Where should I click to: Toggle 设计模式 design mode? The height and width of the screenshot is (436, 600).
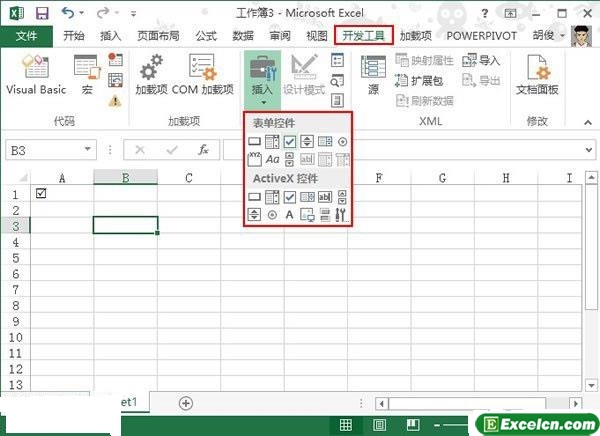[x=304, y=75]
